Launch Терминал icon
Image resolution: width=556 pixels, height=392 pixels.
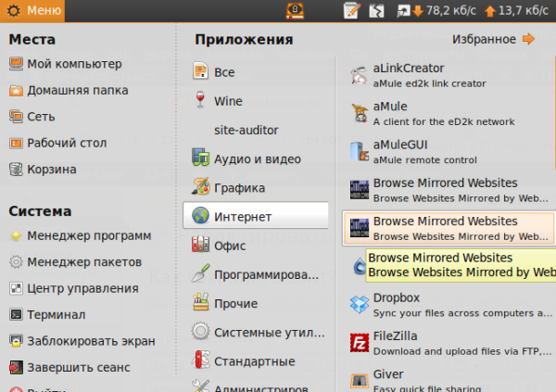(16, 315)
